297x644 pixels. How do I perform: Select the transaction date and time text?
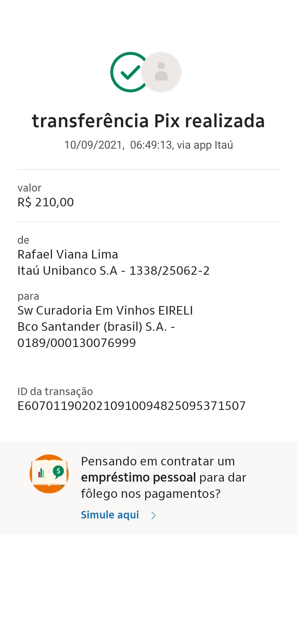[148, 145]
